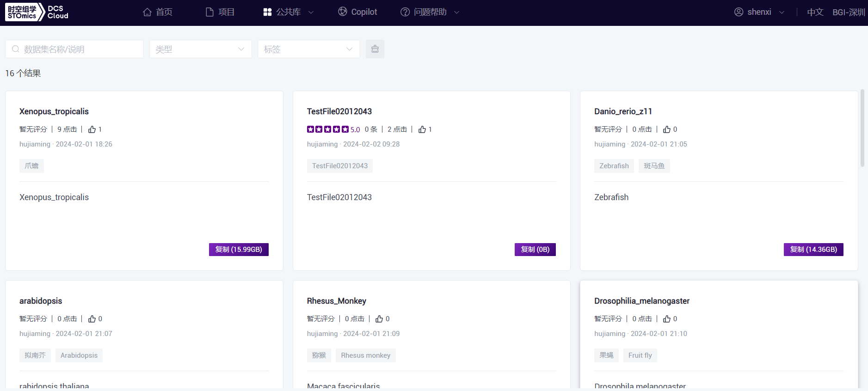Copy the 15.99GB Xenopus dataset
The height and width of the screenshot is (391, 868).
239,250
